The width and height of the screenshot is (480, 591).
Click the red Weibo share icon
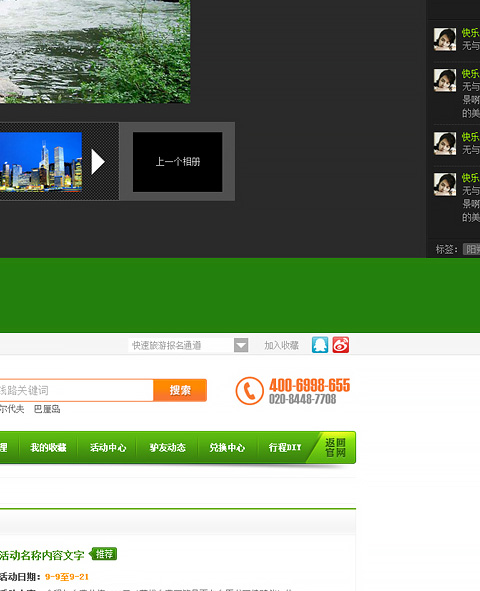(341, 345)
